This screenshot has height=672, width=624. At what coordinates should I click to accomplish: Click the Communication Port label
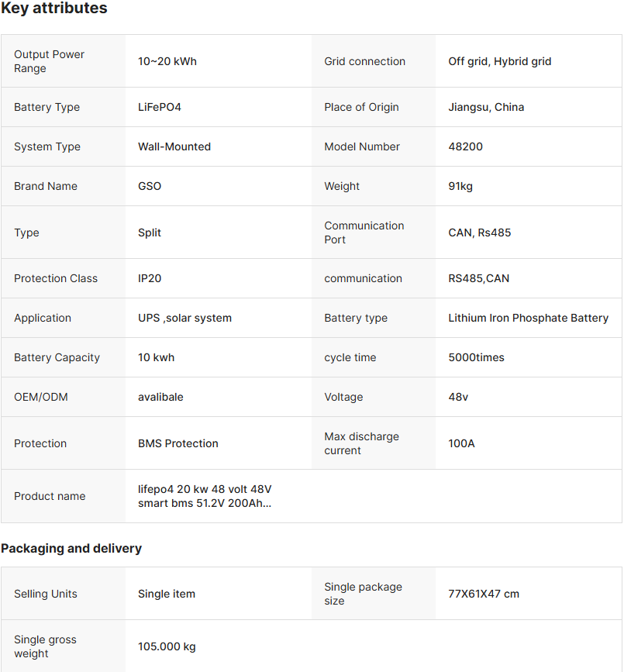pyautogui.click(x=364, y=233)
